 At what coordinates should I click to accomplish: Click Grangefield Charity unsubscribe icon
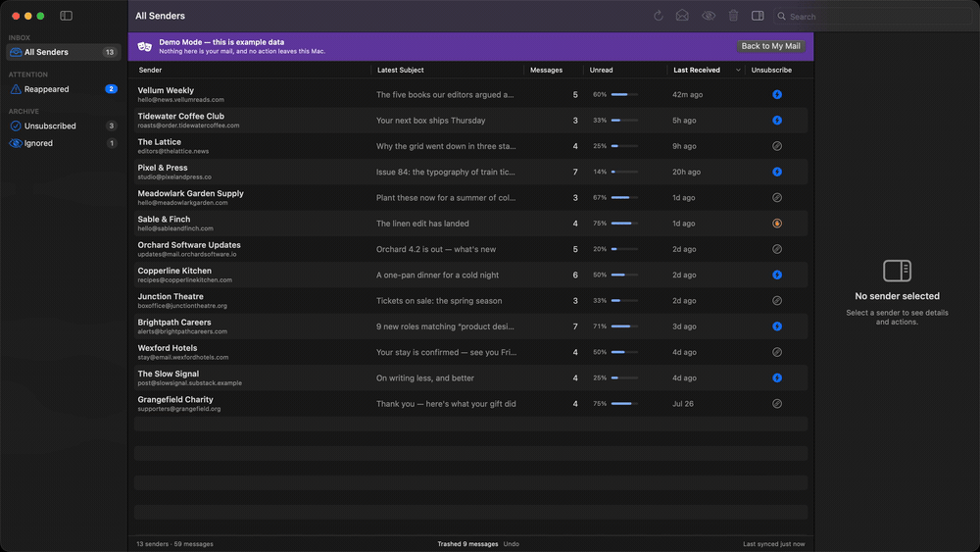pos(777,404)
